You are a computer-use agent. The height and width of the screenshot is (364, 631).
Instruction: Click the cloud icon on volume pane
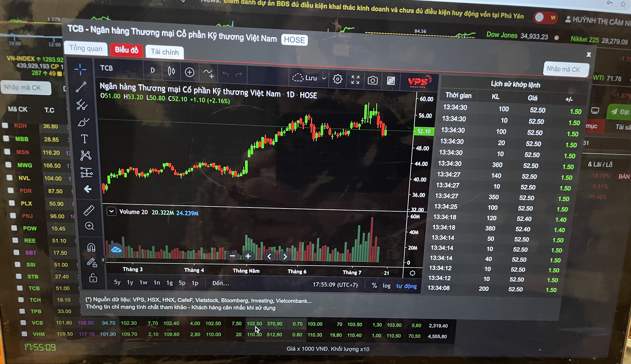116,250
